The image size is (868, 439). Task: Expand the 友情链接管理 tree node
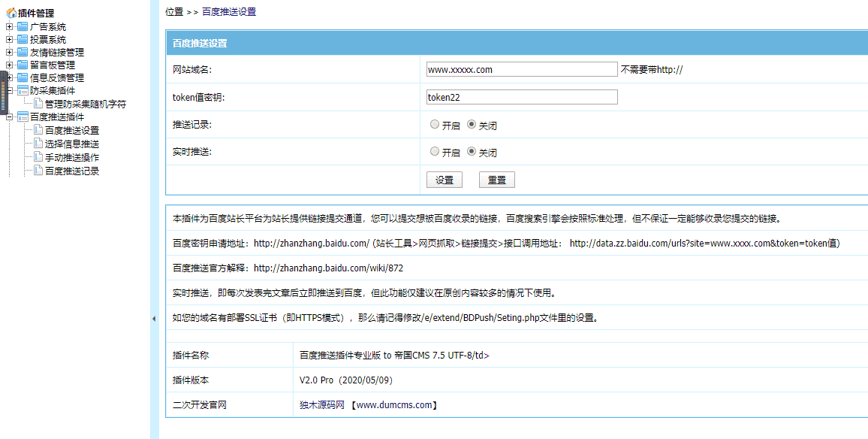[x=9, y=52]
